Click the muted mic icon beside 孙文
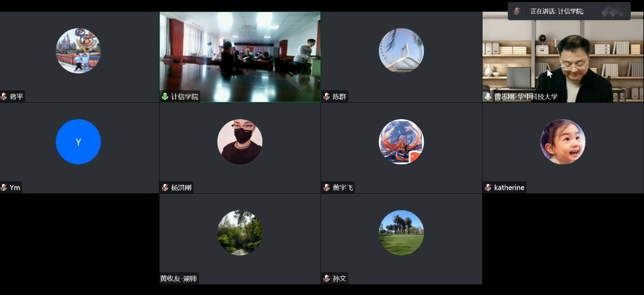 coord(327,278)
